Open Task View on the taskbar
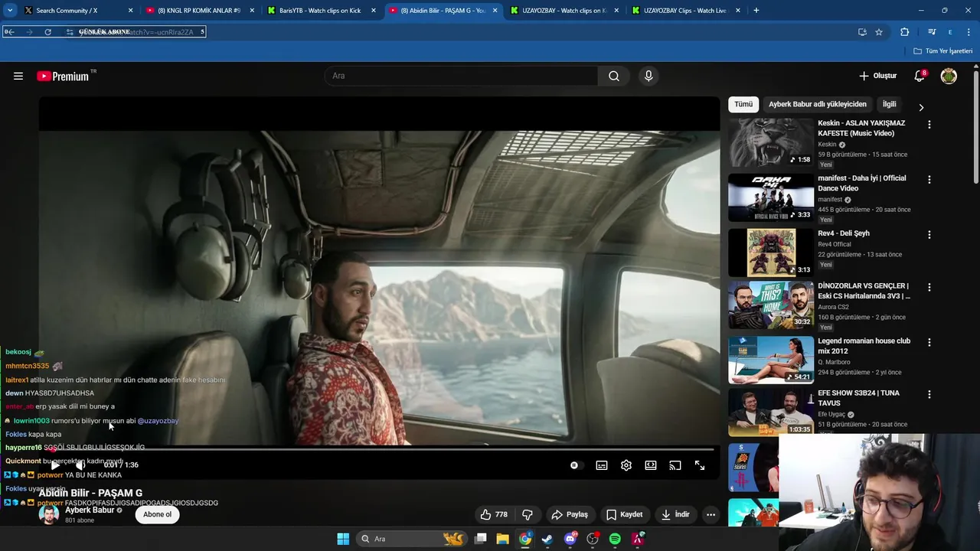The height and width of the screenshot is (551, 980). tap(480, 539)
